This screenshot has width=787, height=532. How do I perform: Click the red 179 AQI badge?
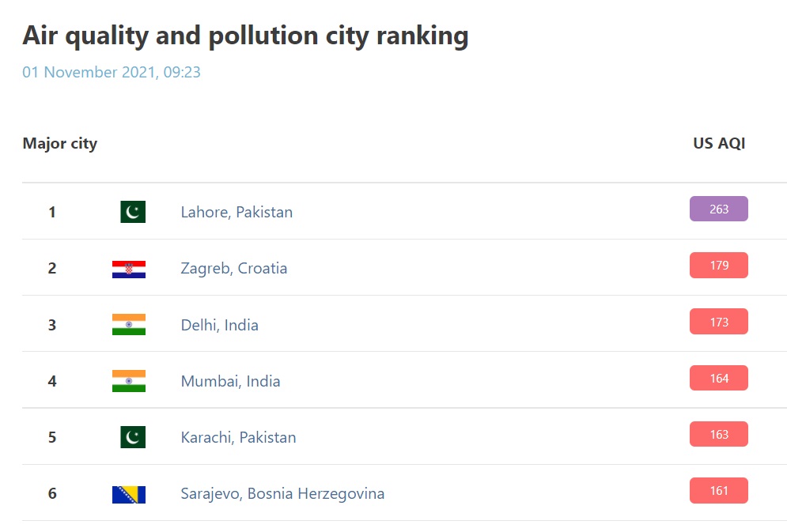click(x=718, y=265)
